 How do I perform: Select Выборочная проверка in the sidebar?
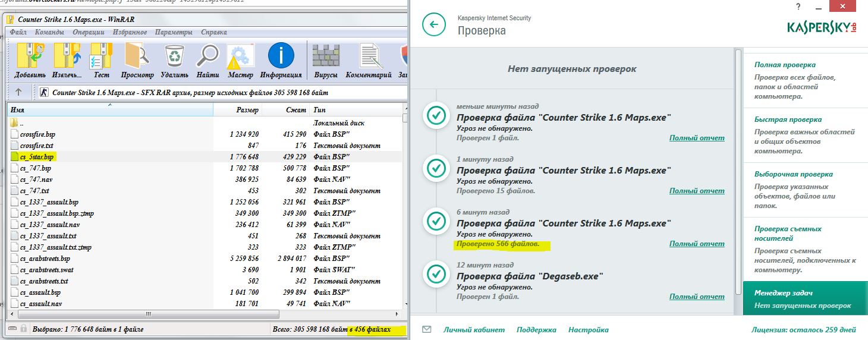coord(805,190)
